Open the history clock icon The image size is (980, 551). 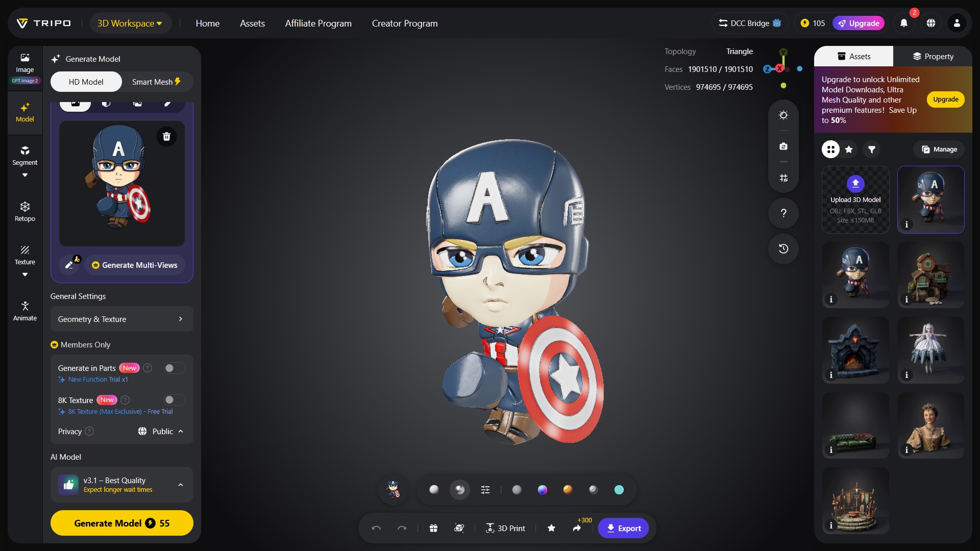(x=783, y=249)
